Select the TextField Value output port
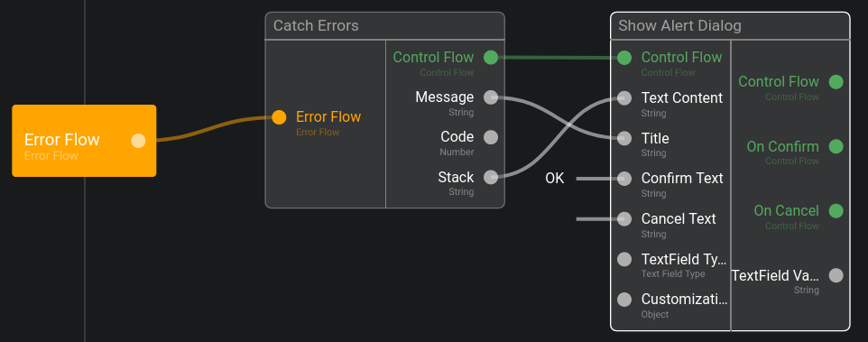The width and height of the screenshot is (868, 342). [x=836, y=275]
